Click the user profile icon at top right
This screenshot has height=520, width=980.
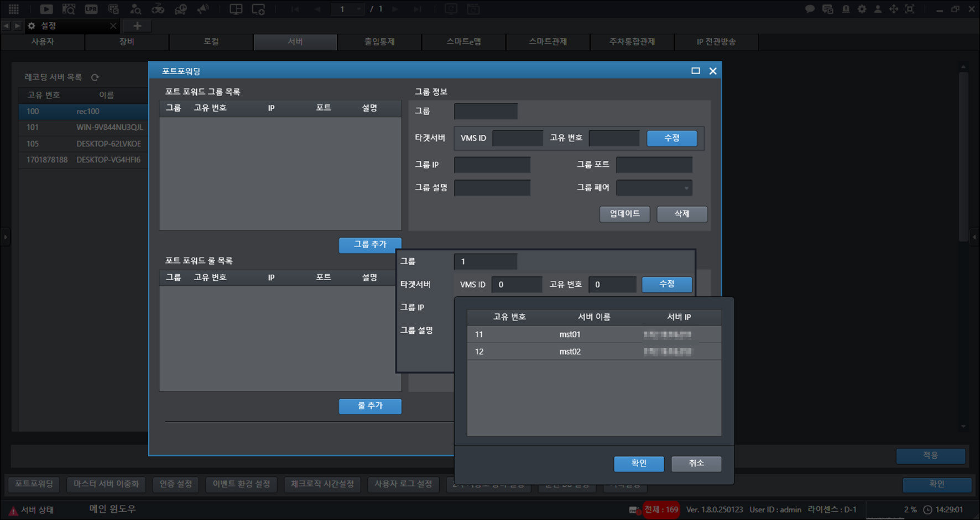[878, 9]
